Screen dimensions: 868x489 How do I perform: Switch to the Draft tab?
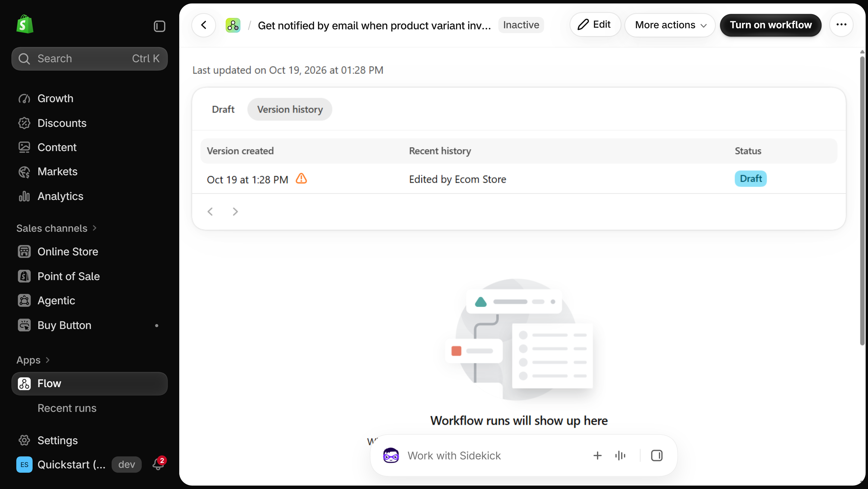pos(223,109)
